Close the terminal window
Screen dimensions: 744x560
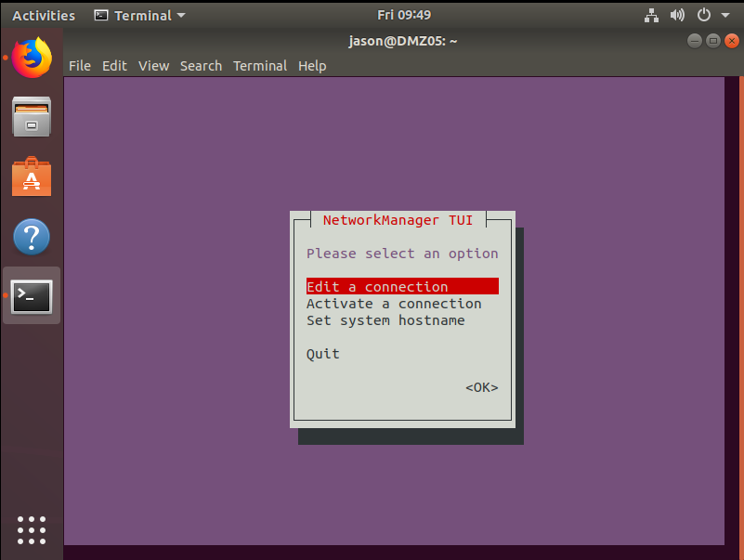point(732,41)
